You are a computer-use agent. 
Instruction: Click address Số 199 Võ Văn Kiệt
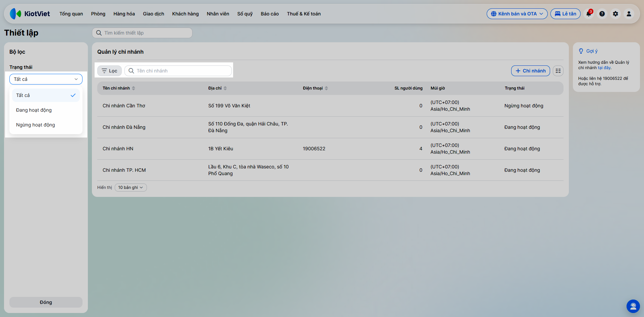pos(229,106)
